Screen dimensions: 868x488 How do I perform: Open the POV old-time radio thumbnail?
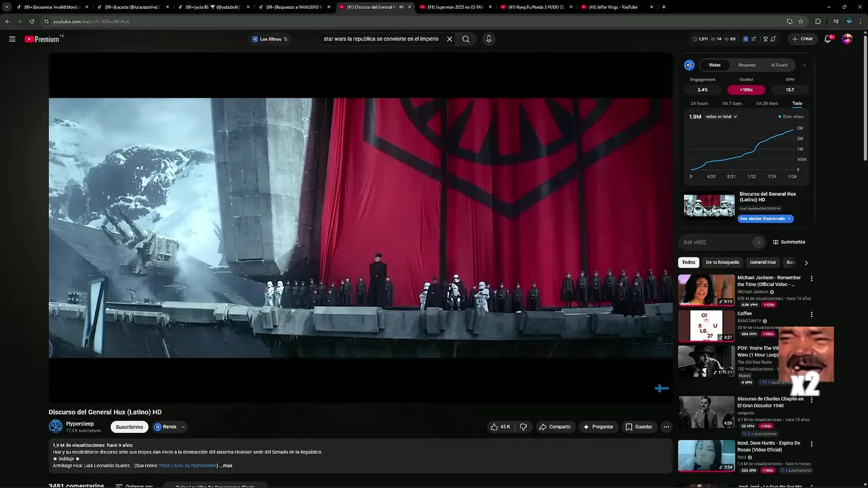(x=706, y=361)
